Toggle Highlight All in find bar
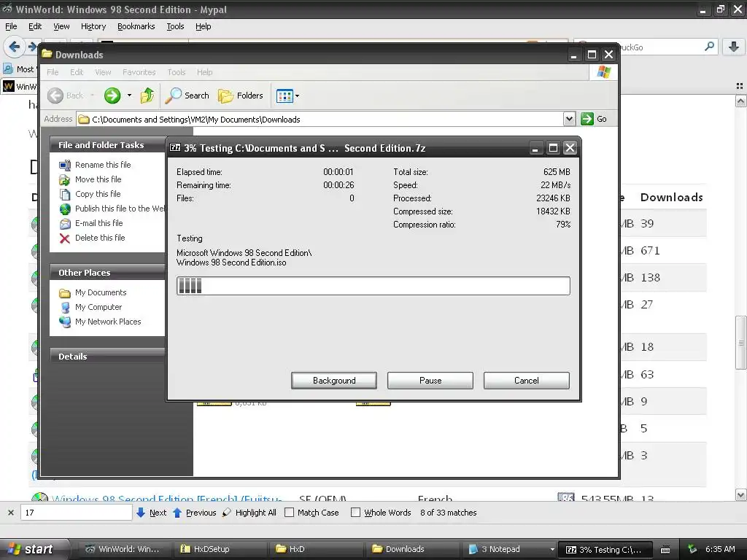This screenshot has width=747, height=560. point(249,513)
